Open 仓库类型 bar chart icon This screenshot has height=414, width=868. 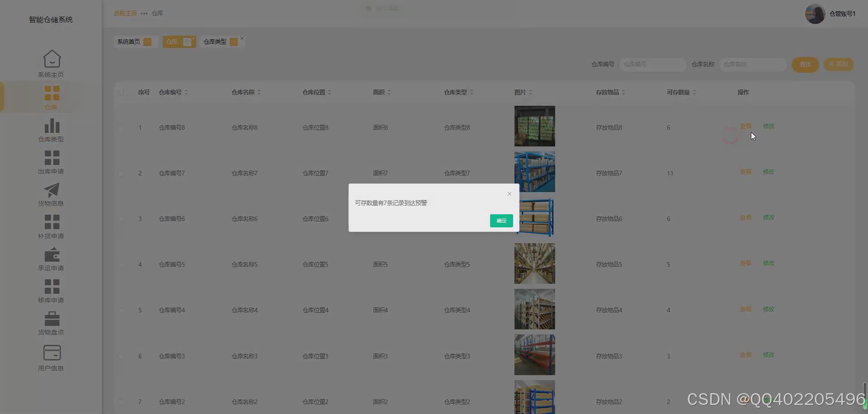pyautogui.click(x=52, y=126)
